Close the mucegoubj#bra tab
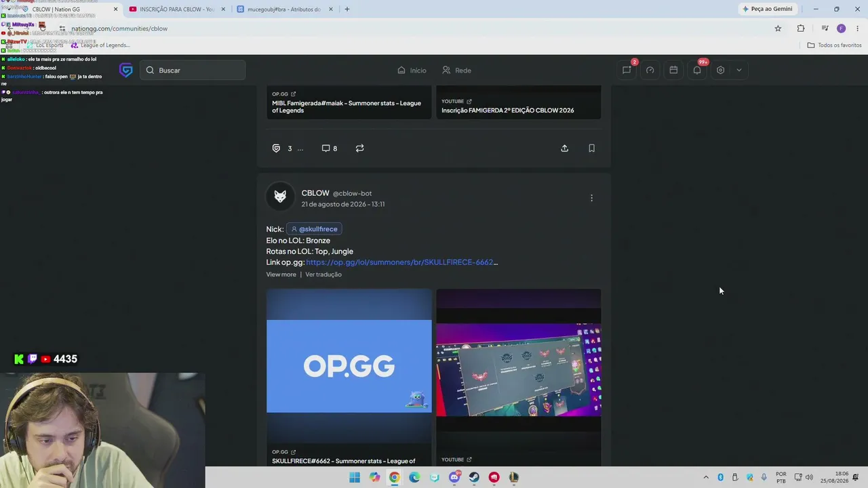 [x=331, y=9]
